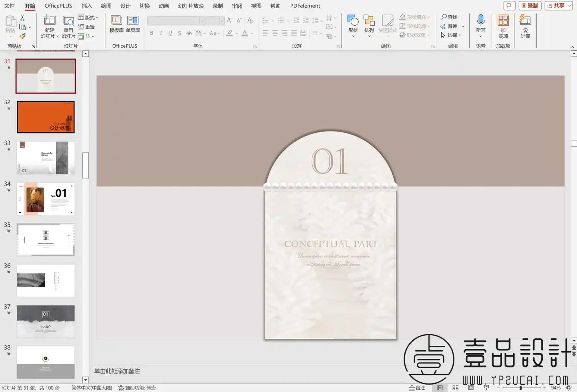This screenshot has height=392, width=577.
Task: Open the 选择 select dropdown
Action: pos(451,35)
